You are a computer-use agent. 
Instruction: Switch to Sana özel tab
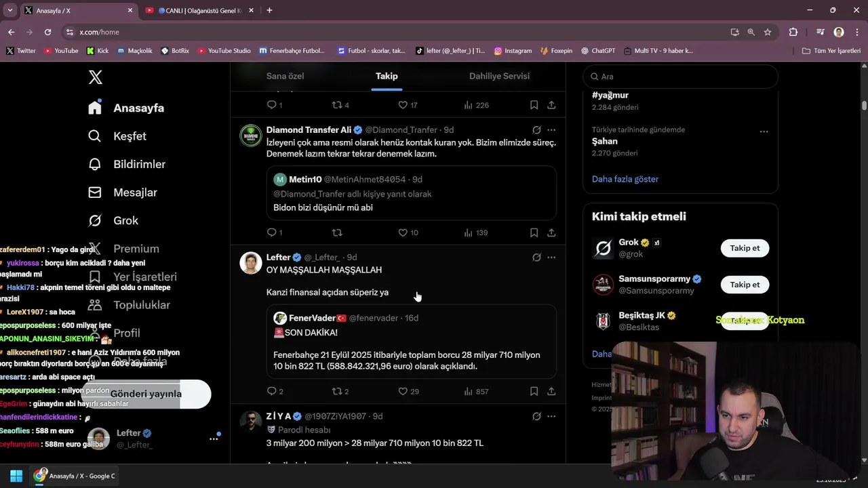[x=285, y=76]
